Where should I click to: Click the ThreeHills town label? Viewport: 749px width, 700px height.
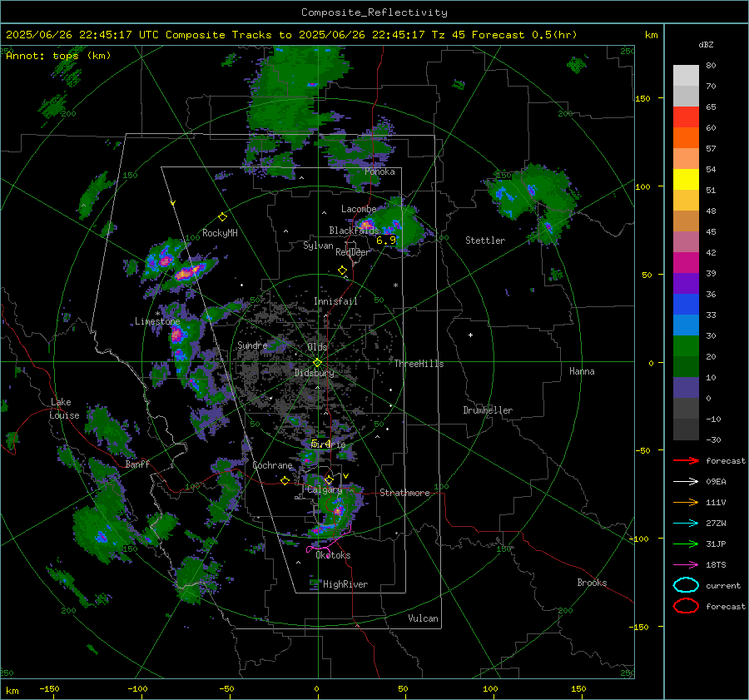click(419, 364)
